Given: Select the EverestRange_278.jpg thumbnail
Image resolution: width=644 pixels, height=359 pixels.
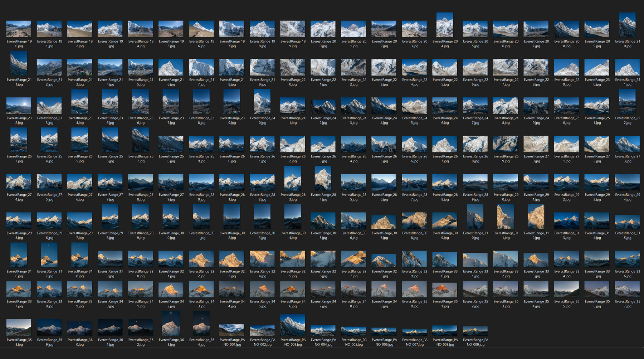Looking at the screenshot, I should [x=141, y=182].
